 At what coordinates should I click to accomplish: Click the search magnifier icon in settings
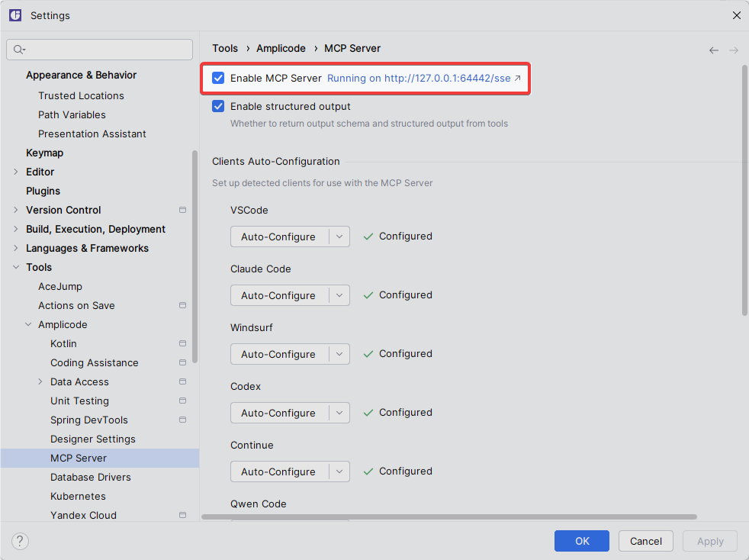19,50
